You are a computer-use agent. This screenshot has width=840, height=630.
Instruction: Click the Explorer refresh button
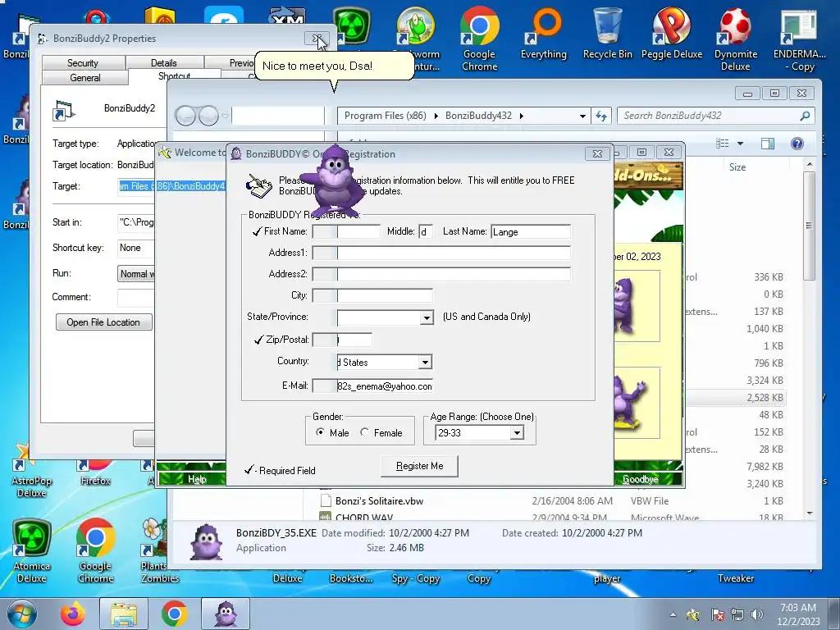(601, 116)
